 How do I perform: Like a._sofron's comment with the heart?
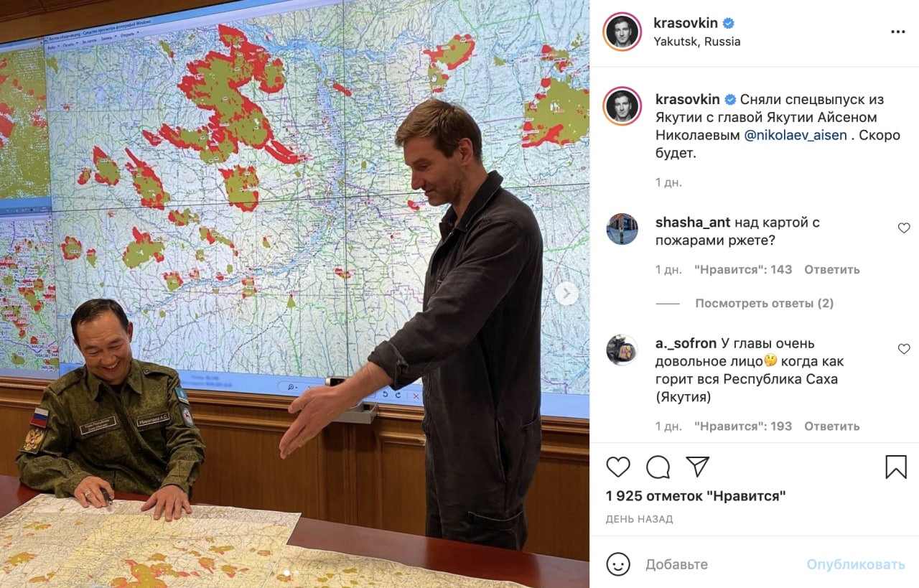click(904, 349)
